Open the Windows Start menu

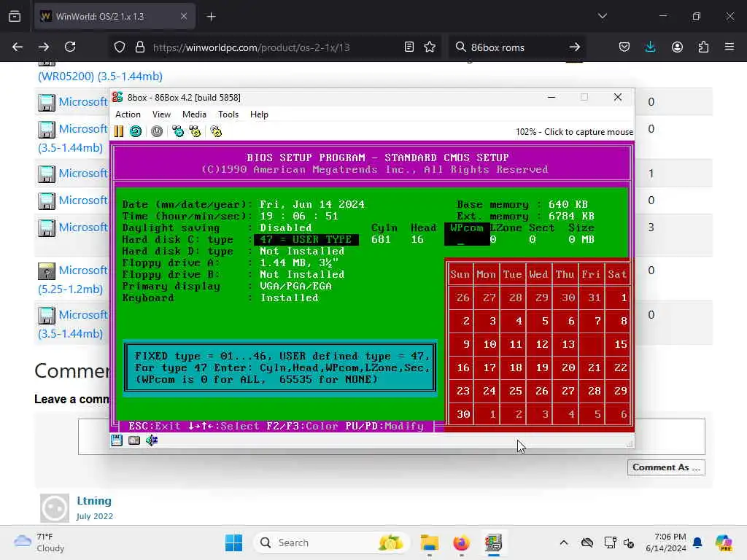coord(233,542)
